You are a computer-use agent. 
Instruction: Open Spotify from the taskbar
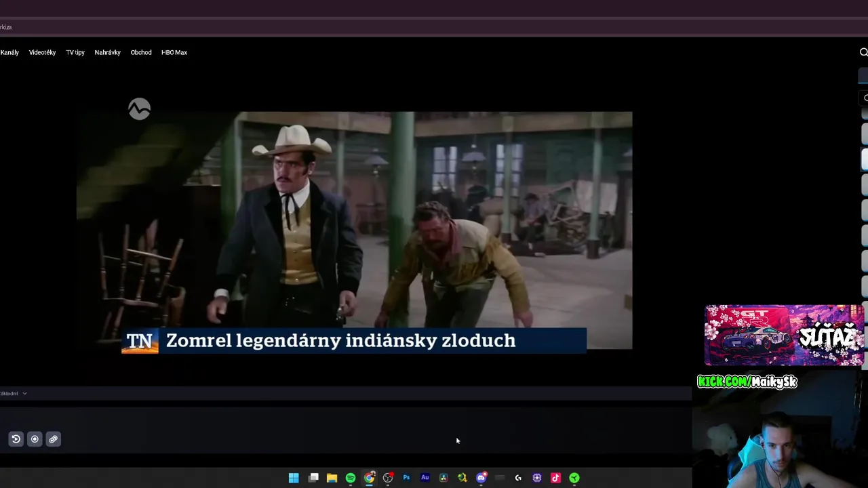click(351, 478)
